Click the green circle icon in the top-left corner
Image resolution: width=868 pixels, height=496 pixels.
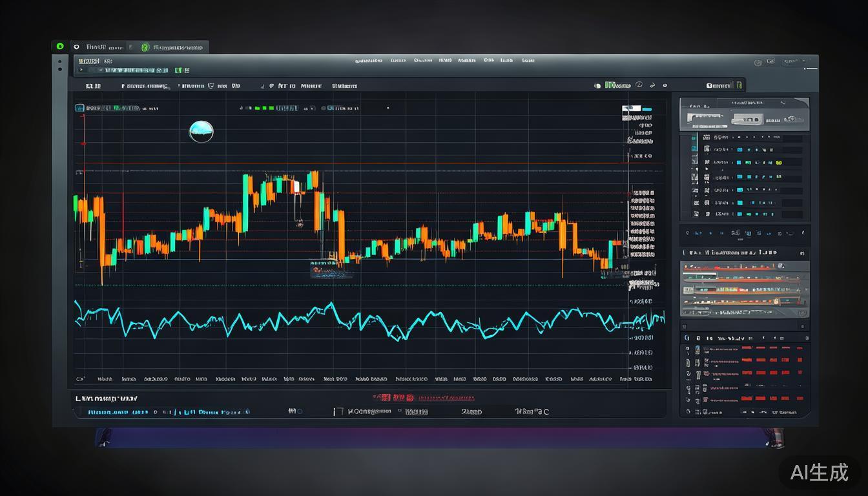[60, 46]
